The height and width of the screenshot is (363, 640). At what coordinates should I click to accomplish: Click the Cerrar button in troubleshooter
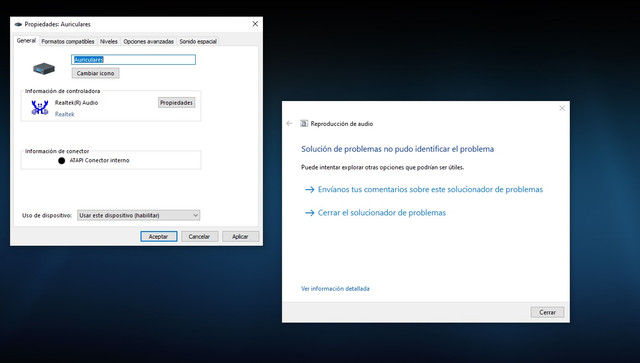[x=547, y=312]
